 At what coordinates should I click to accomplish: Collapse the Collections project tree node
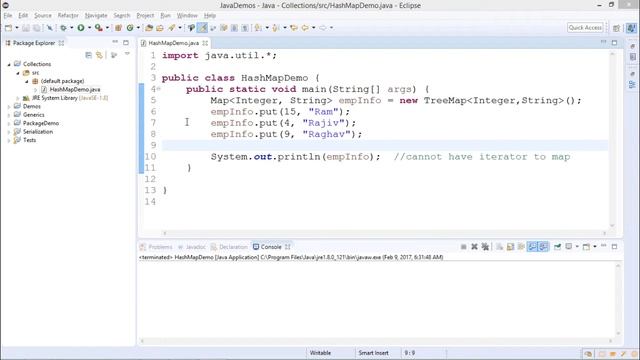point(9,64)
